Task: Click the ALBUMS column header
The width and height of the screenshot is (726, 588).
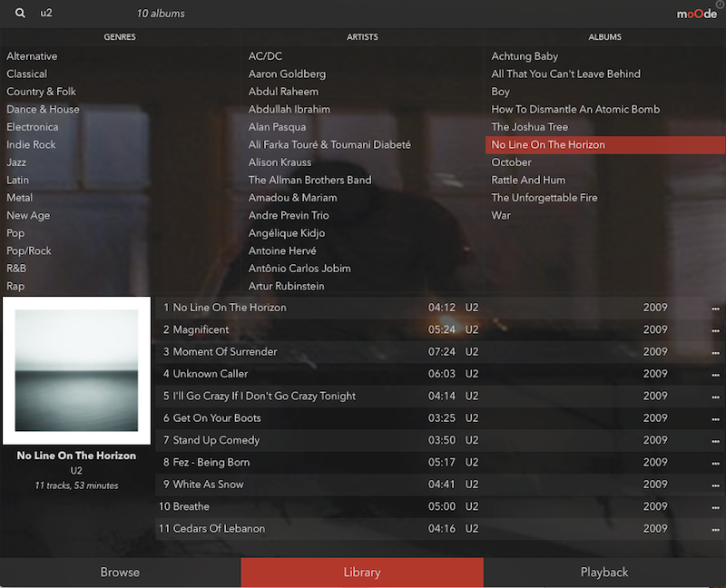Action: pyautogui.click(x=604, y=37)
